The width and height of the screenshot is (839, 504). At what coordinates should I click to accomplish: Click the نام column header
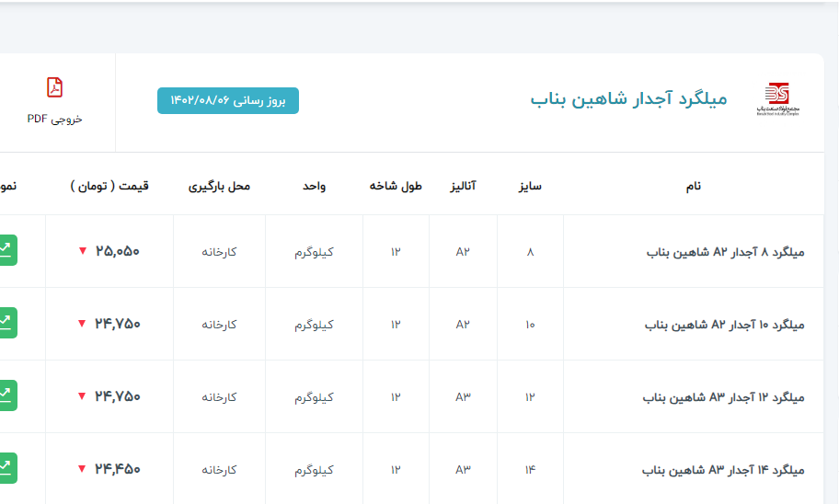pyautogui.click(x=693, y=186)
